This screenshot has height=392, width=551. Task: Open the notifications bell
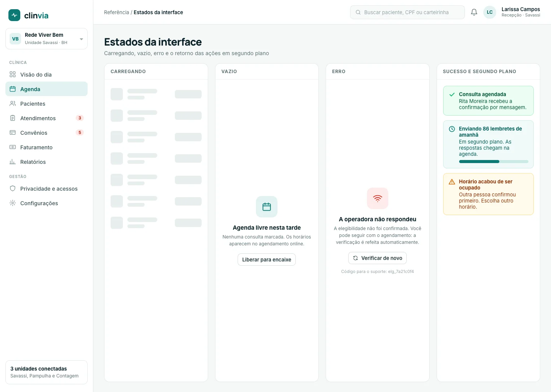tap(474, 12)
